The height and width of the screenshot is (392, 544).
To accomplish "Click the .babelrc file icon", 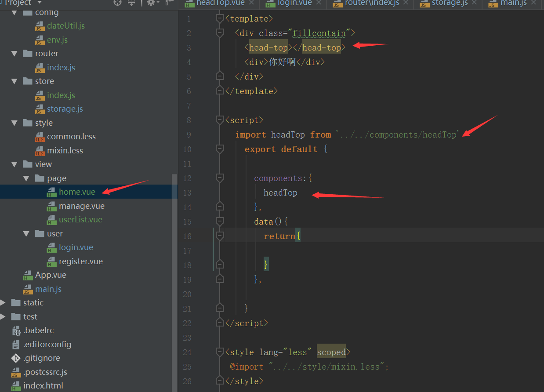I will [x=16, y=330].
